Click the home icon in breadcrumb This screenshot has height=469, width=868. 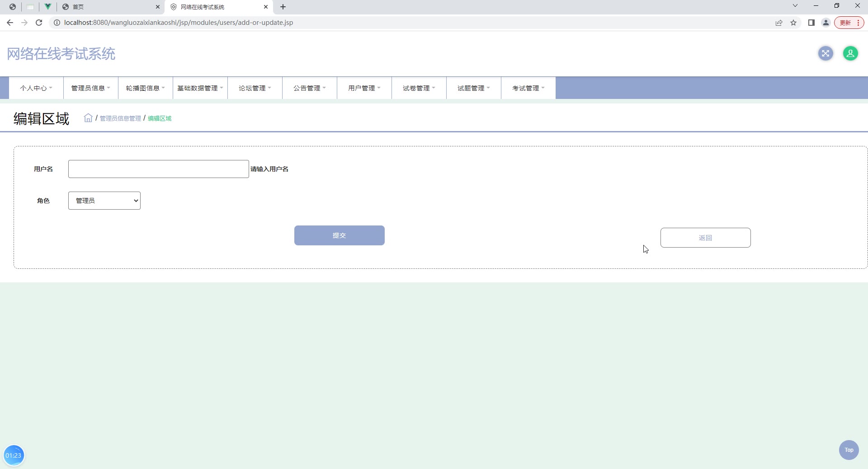pos(88,118)
